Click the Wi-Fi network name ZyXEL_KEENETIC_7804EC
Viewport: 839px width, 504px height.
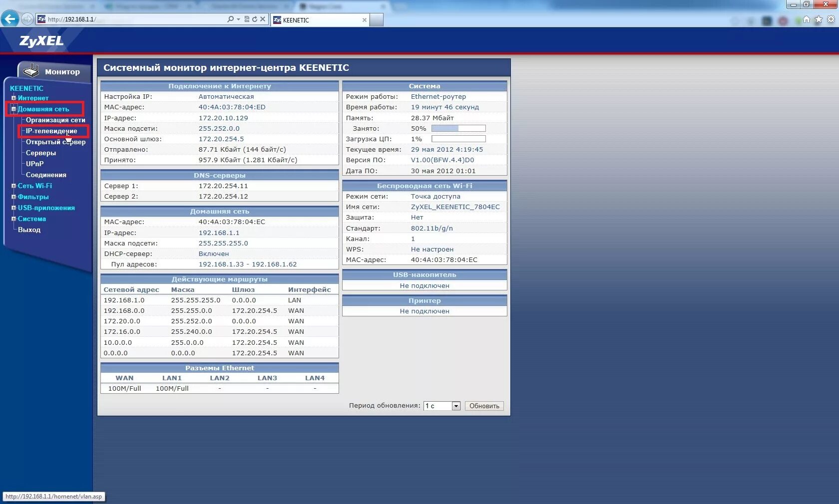pyautogui.click(x=455, y=207)
